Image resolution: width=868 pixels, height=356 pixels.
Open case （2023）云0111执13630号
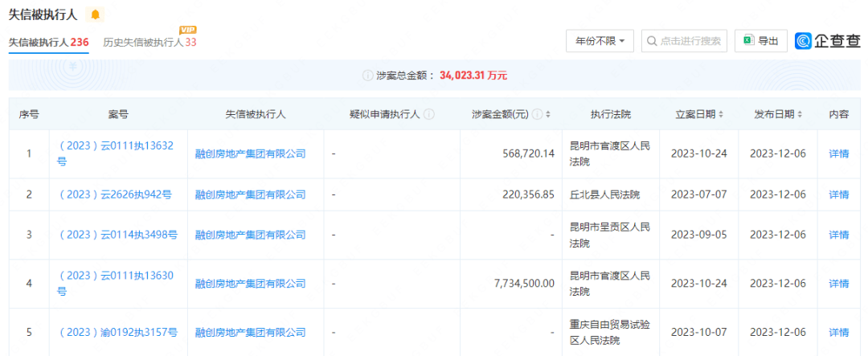[116, 284]
